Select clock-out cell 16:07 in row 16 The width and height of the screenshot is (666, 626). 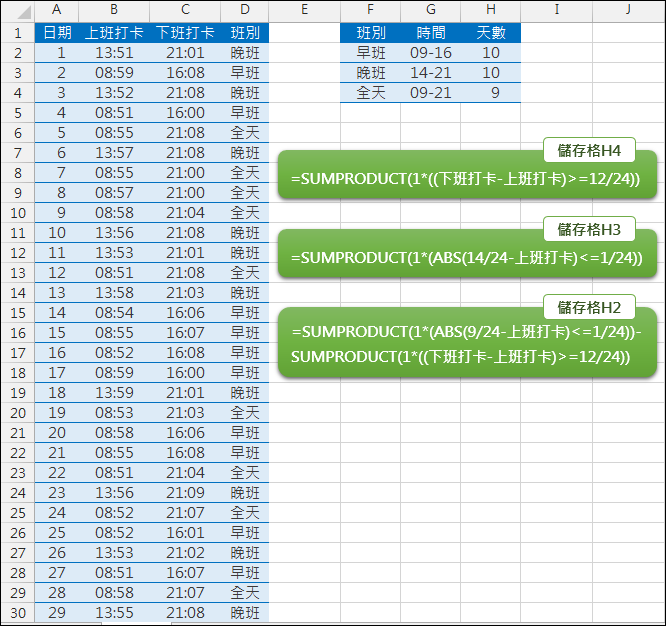185,333
